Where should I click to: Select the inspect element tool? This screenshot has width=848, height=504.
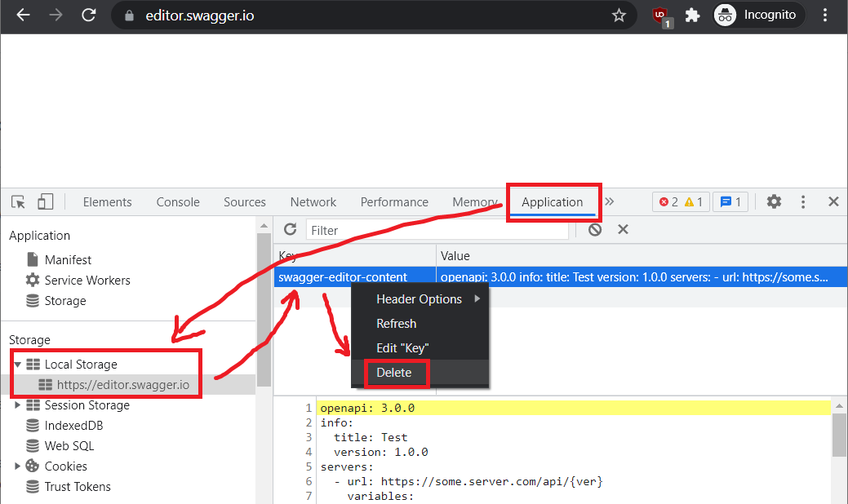coord(18,201)
